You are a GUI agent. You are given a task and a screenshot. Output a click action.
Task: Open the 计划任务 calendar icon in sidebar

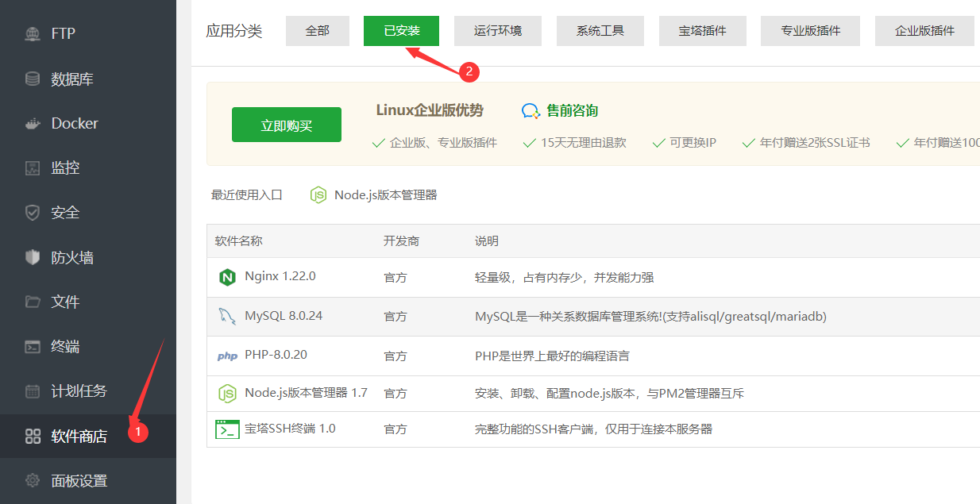coord(33,391)
